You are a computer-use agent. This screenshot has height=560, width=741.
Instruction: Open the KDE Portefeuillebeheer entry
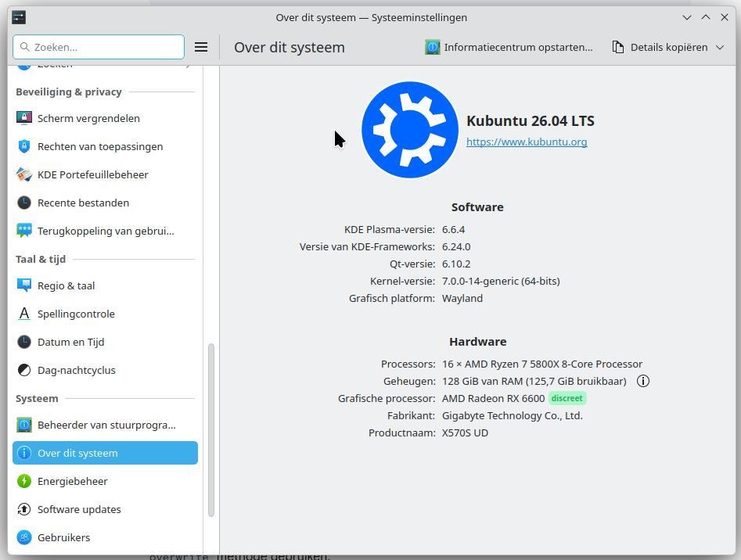pos(105,174)
